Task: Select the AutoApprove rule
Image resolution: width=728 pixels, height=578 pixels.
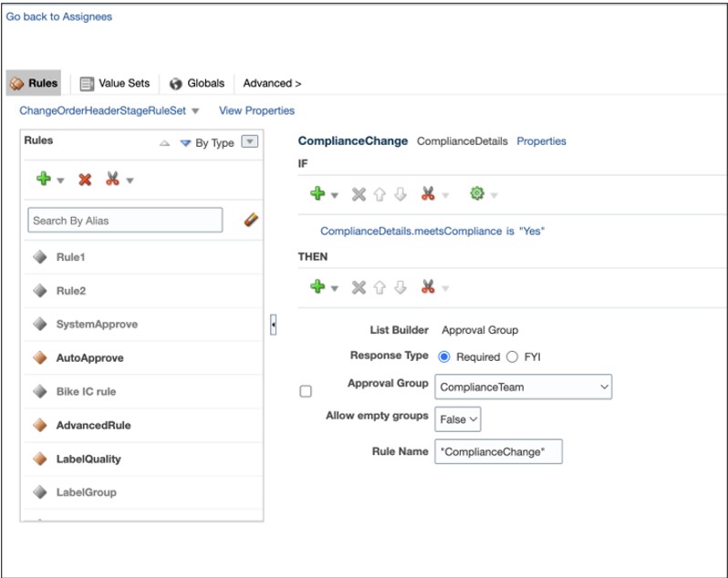Action: tap(143, 358)
